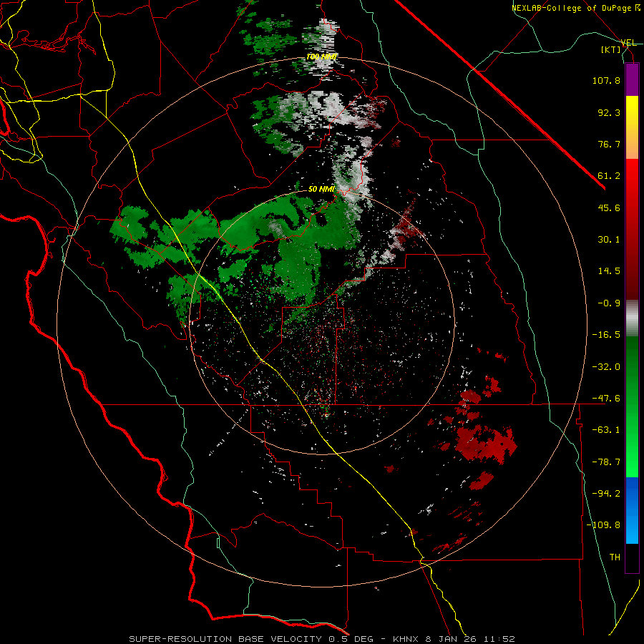
Task: Select the -94.2 velocity scale value
Action: coord(606,494)
